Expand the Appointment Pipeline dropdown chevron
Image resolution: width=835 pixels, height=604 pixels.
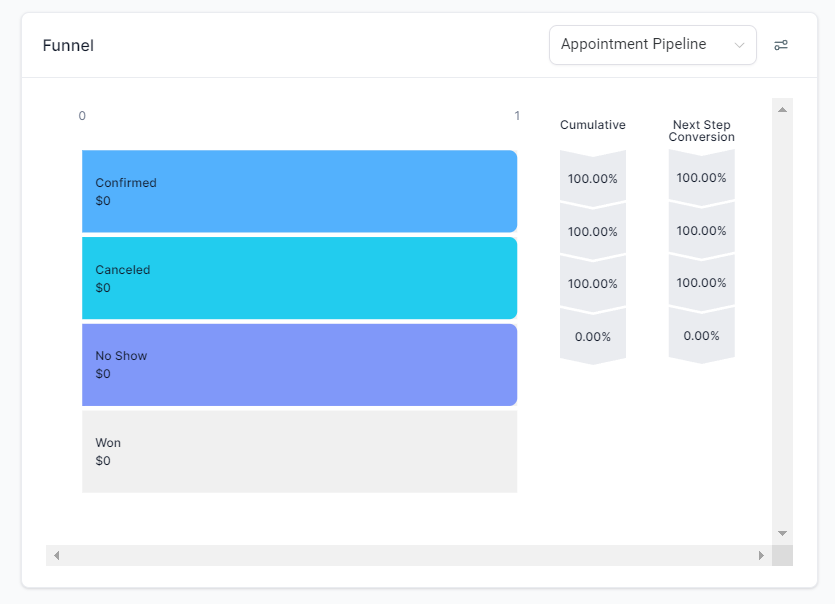click(739, 45)
